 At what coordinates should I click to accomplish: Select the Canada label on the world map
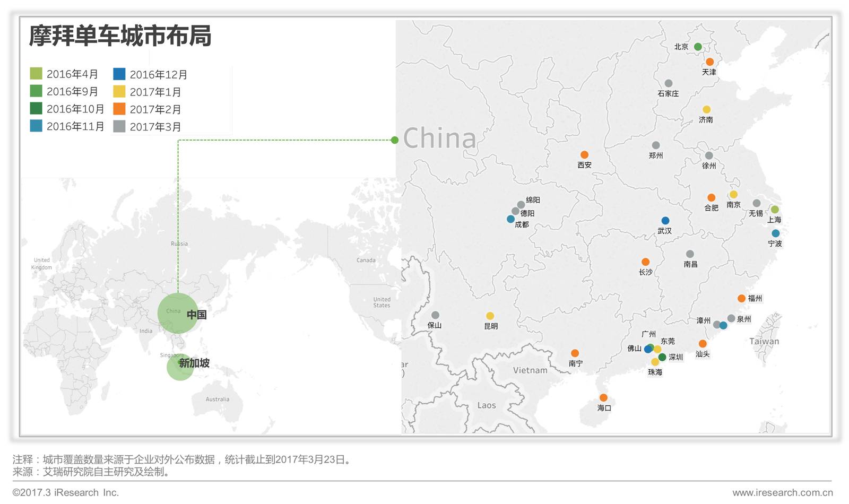tap(366, 260)
